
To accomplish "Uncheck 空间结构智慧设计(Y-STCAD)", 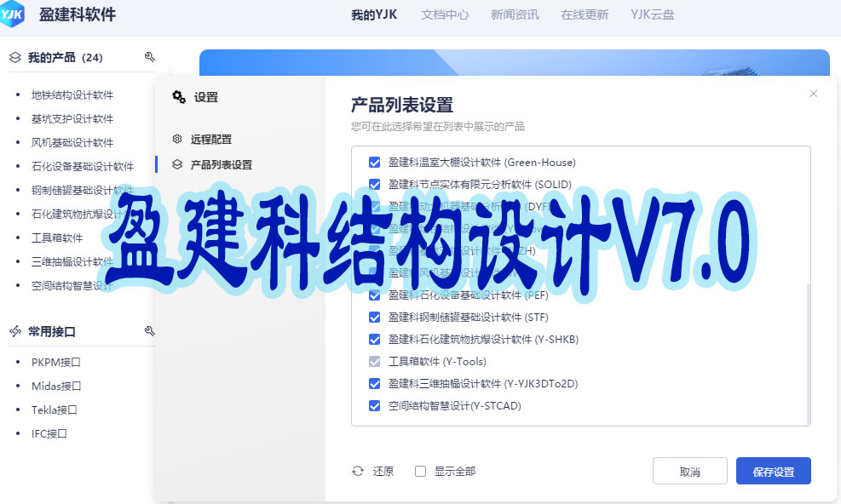I will tap(374, 406).
